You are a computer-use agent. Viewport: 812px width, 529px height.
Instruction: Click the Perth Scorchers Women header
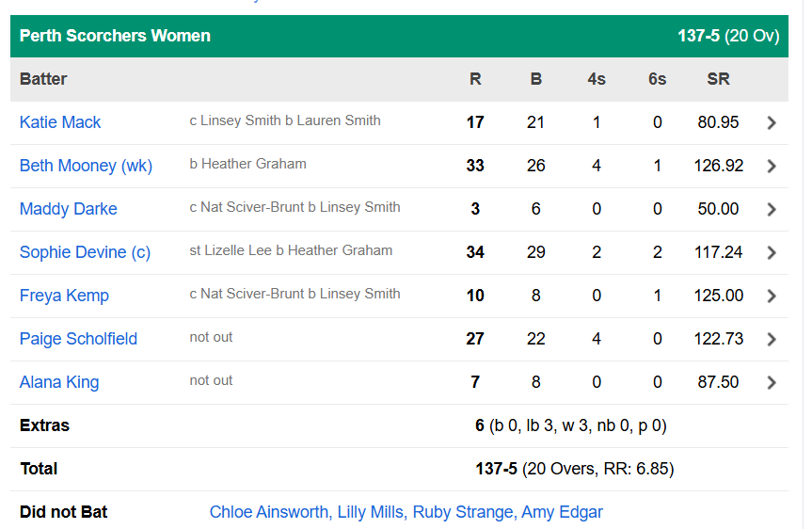click(115, 36)
